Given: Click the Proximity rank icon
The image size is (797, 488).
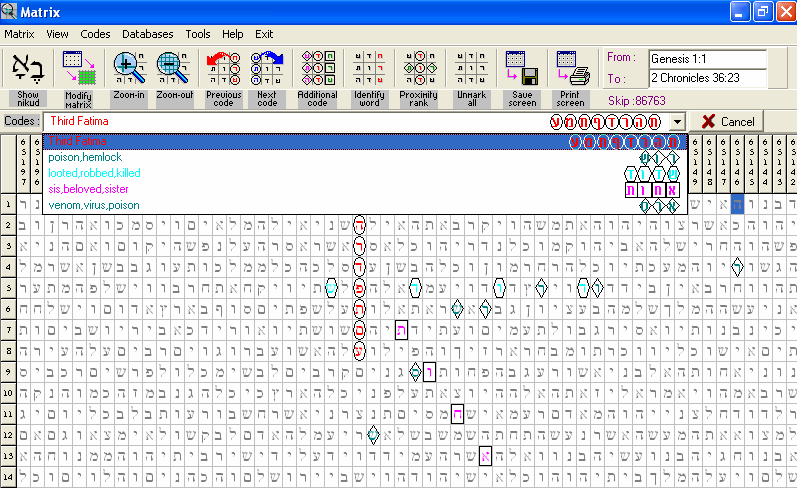Looking at the screenshot, I should pyautogui.click(x=419, y=68).
